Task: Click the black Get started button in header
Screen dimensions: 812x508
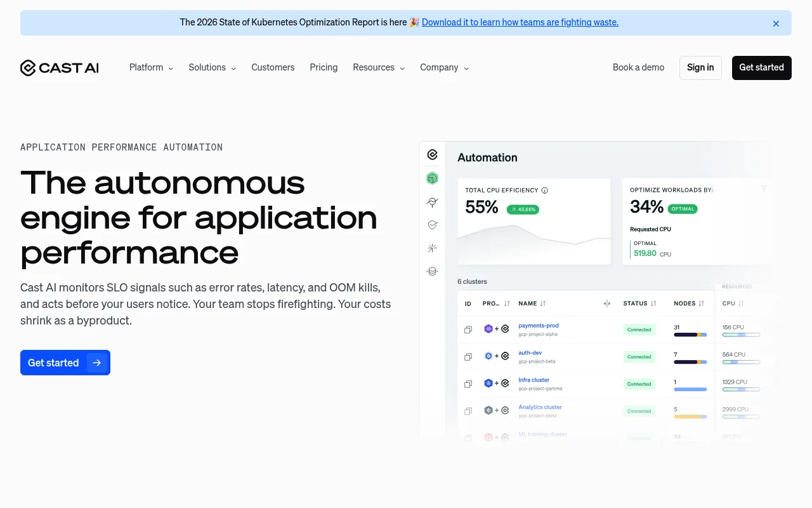Action: coord(761,68)
